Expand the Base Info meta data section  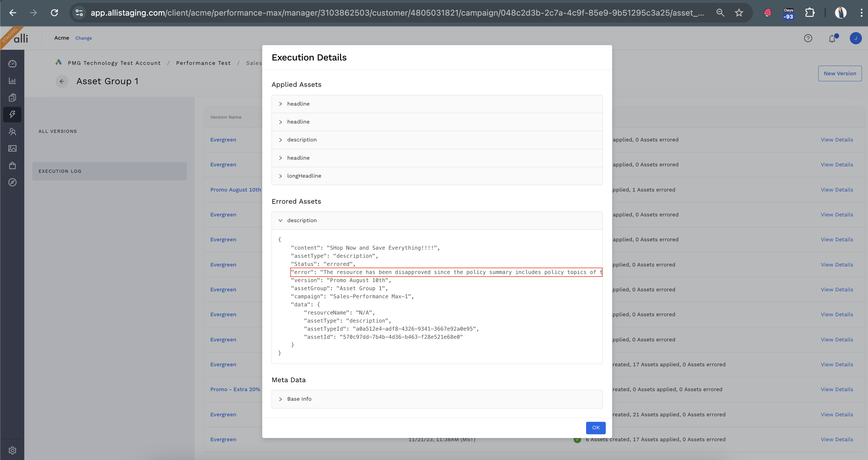point(299,399)
